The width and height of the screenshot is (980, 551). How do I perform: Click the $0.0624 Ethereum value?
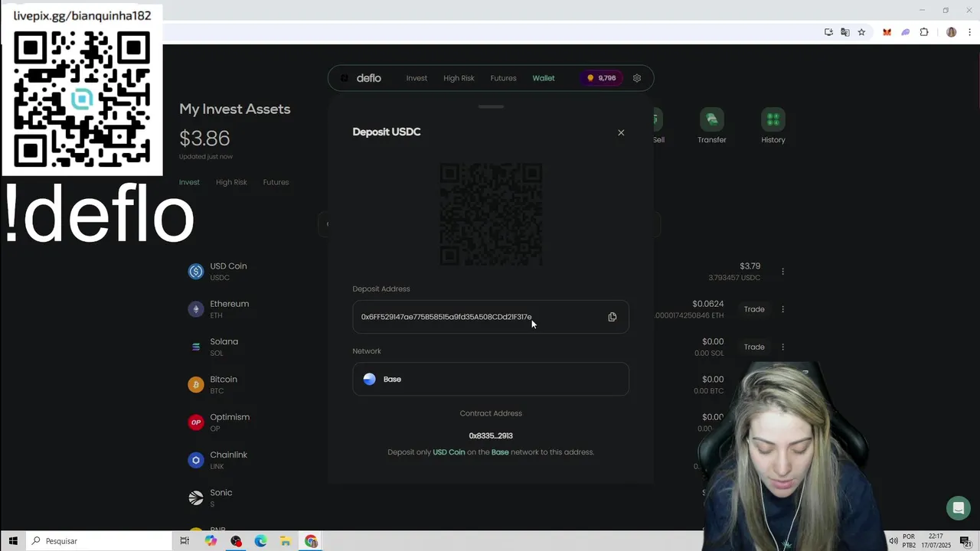708,304
